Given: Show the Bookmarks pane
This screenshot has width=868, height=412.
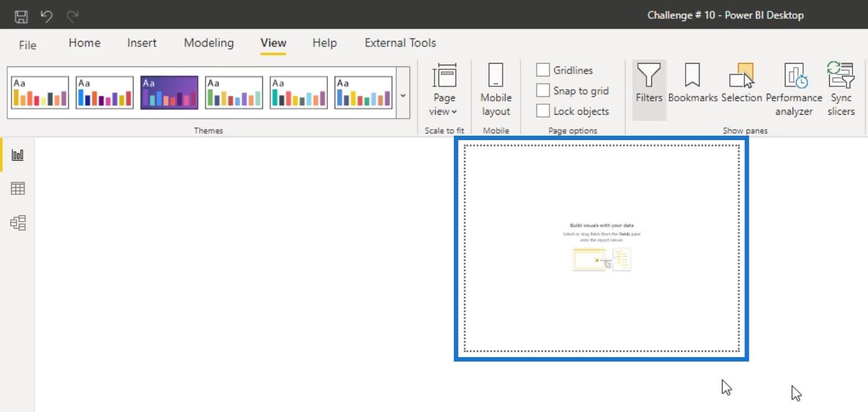Looking at the screenshot, I should point(692,84).
